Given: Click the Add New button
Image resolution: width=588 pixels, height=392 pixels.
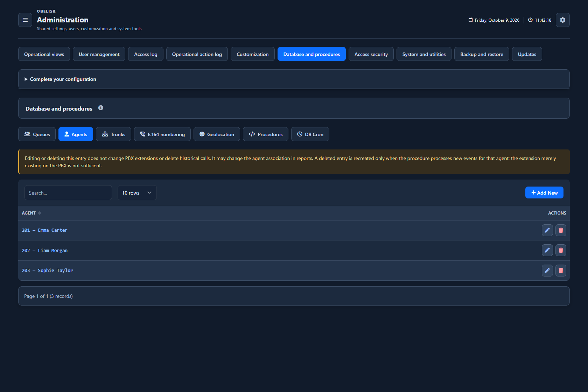Looking at the screenshot, I should (x=544, y=192).
